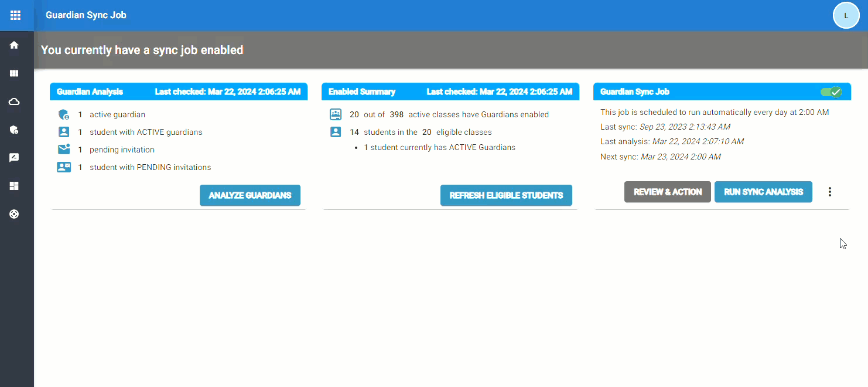The width and height of the screenshot is (868, 387).
Task: Open the guardian shield sidebar icon
Action: (15, 130)
